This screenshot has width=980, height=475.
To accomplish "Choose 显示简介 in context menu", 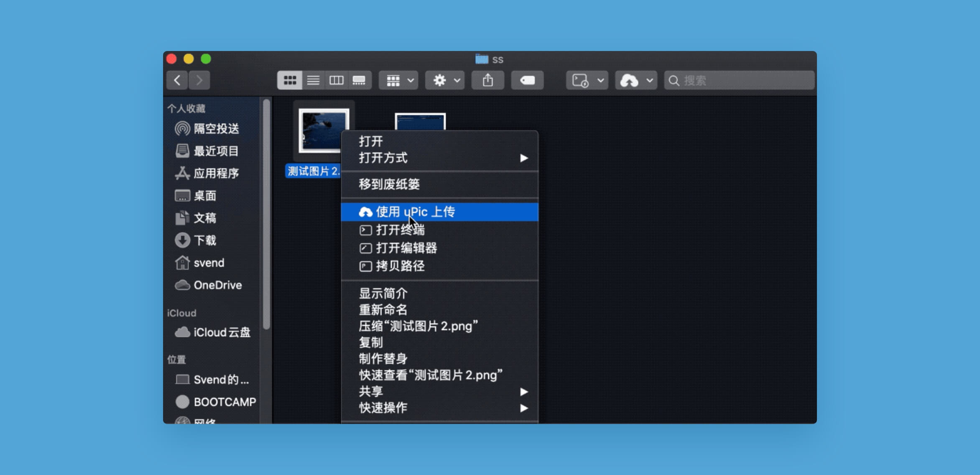I will pyautogui.click(x=440, y=294).
